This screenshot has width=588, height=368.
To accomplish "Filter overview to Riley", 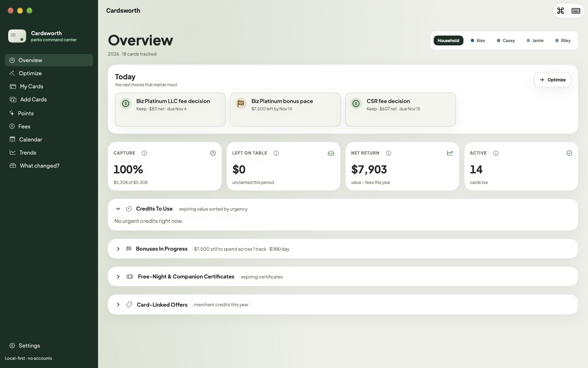I will pyautogui.click(x=563, y=40).
